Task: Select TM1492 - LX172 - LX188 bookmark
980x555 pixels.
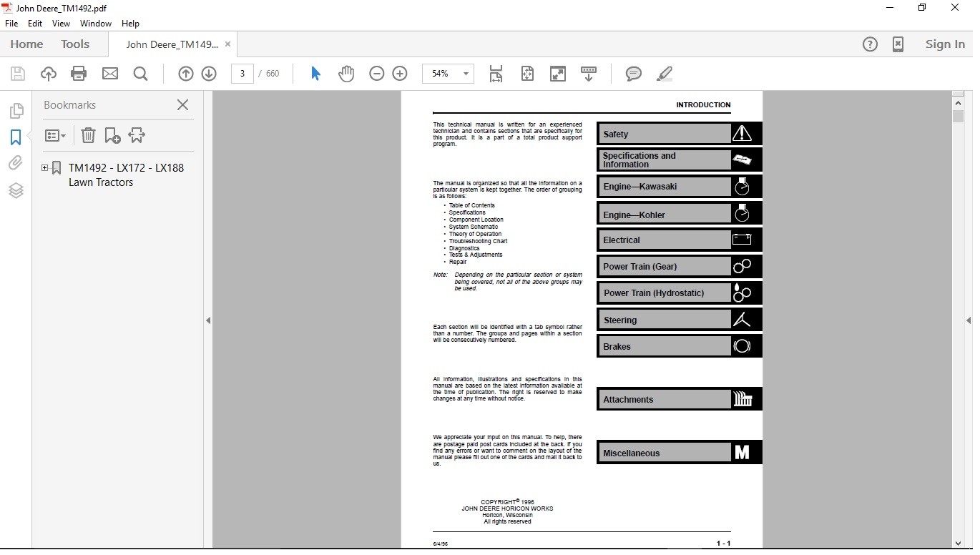Action: point(126,175)
